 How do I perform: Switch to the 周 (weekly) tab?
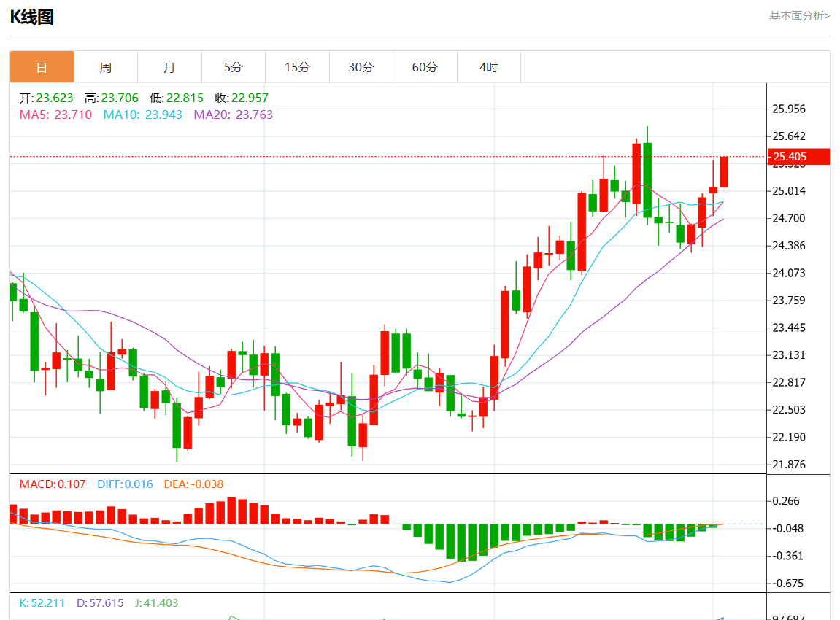[x=106, y=67]
